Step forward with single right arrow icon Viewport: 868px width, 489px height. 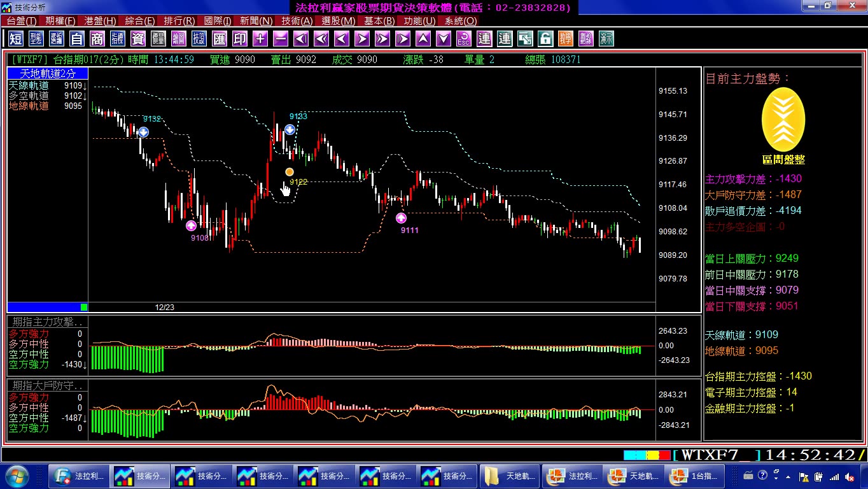pos(362,39)
